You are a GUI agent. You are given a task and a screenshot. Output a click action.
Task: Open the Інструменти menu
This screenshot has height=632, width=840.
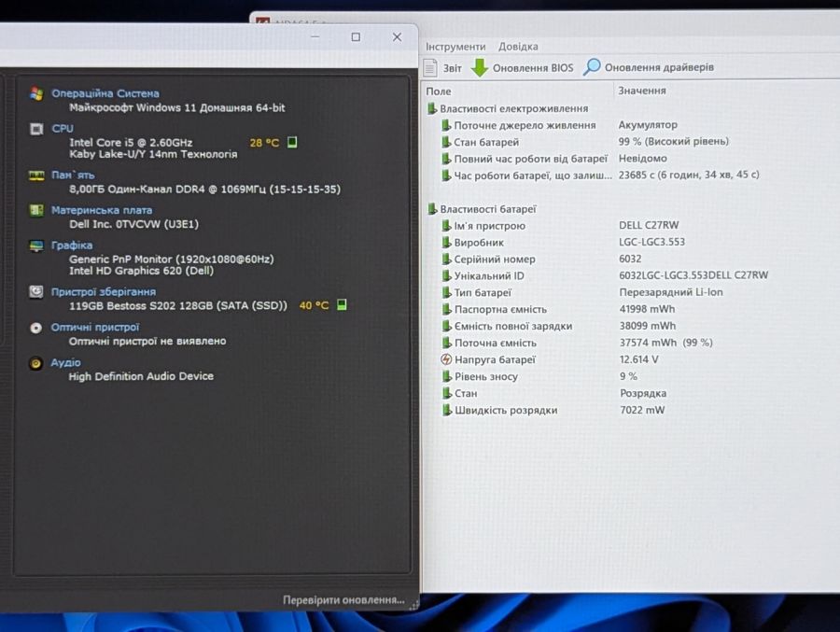pyautogui.click(x=455, y=47)
